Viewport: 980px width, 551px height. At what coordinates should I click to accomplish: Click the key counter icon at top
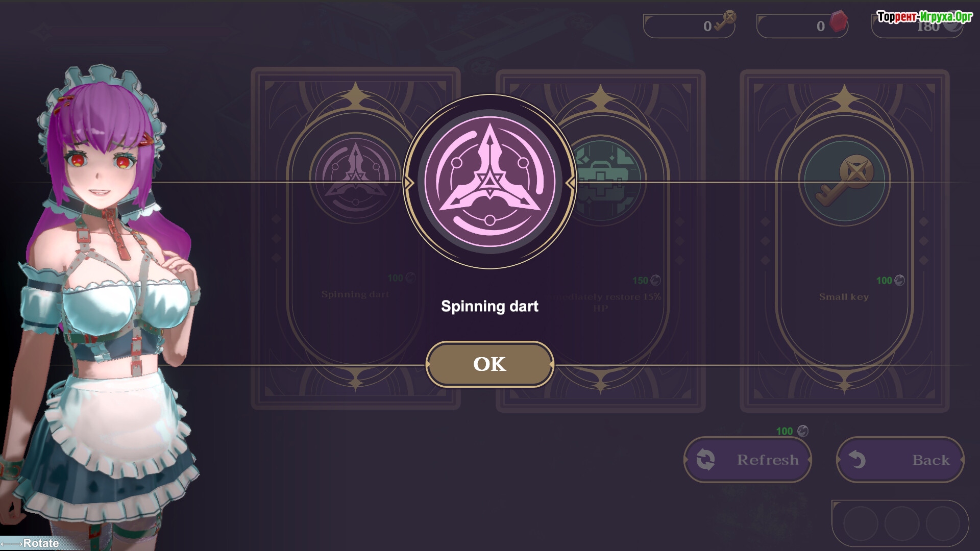(x=726, y=21)
